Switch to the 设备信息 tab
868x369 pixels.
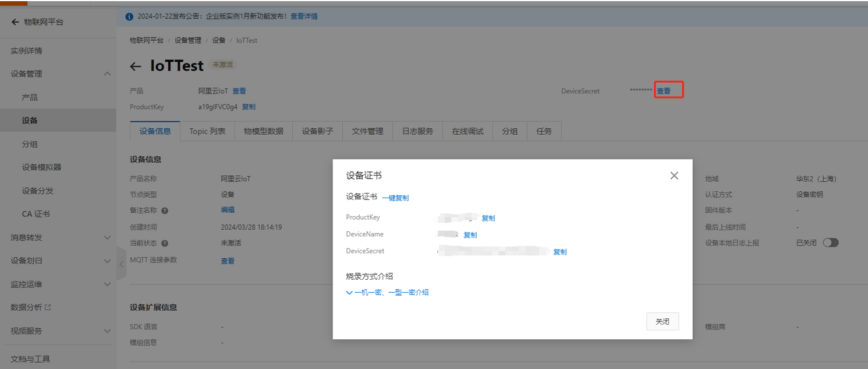155,131
